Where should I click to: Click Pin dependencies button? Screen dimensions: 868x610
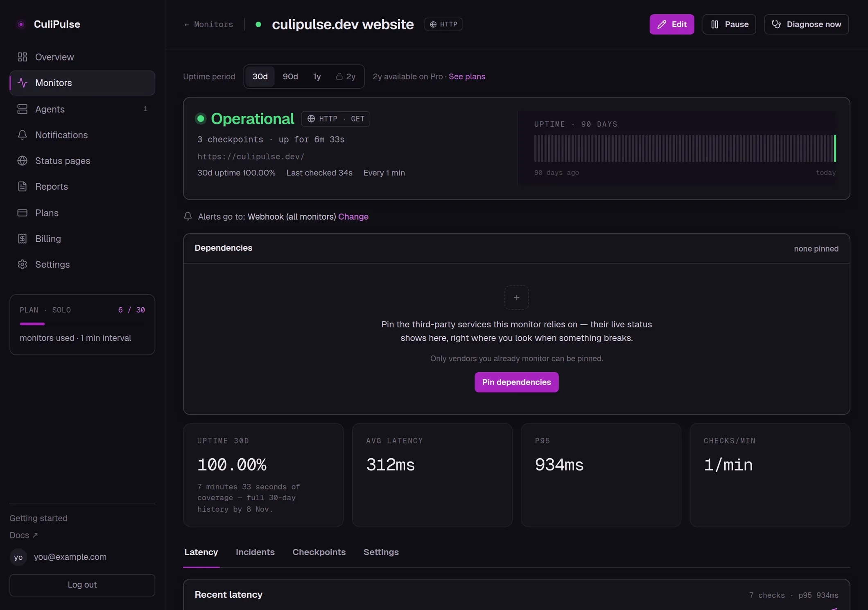pyautogui.click(x=516, y=382)
